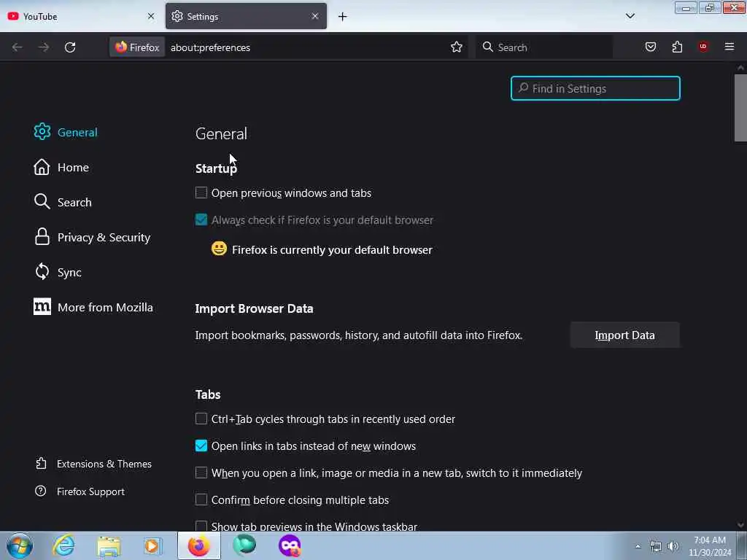Click the scrollbar down arrow
This screenshot has width=747, height=560.
coord(740,525)
